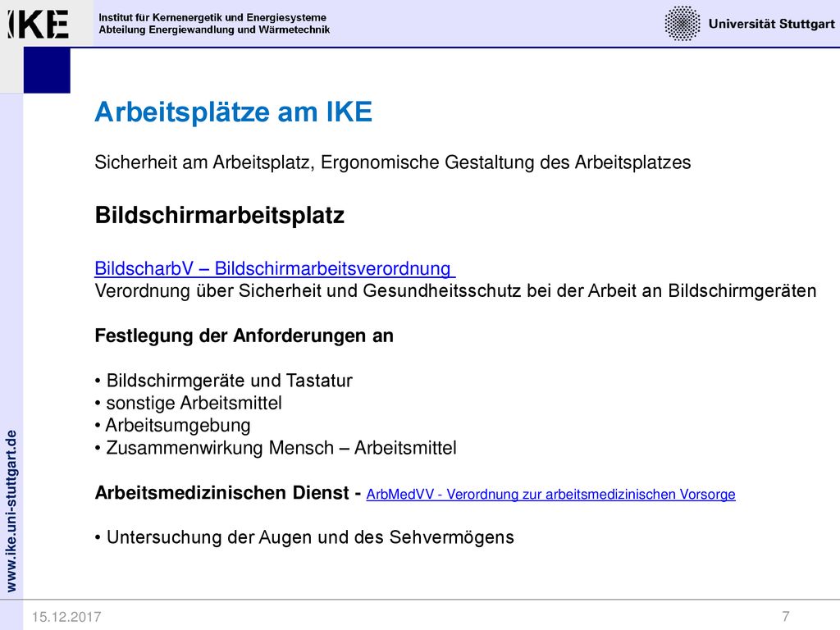Click the vertical www.ike.uni-stuttgart.de text
Screen dimensions: 840x630
point(11,510)
